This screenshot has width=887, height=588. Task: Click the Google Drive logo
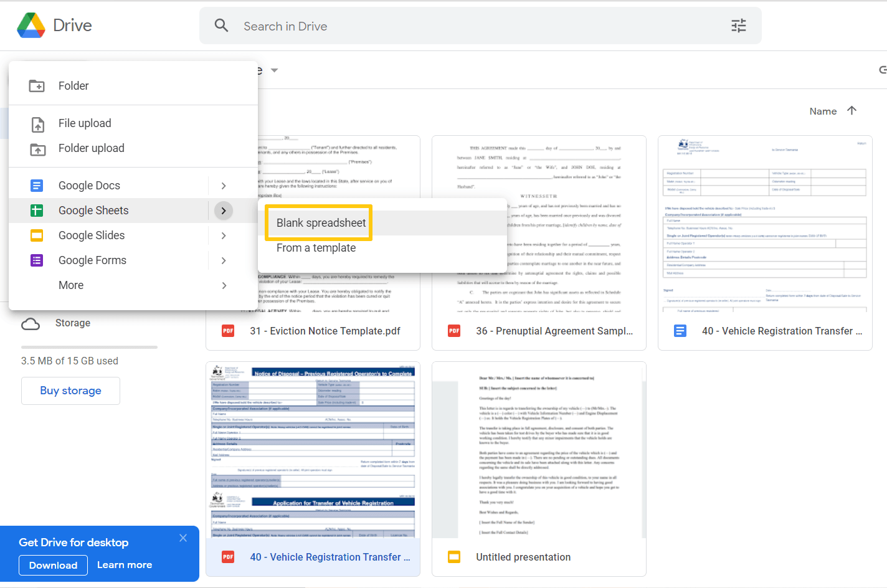tap(31, 26)
